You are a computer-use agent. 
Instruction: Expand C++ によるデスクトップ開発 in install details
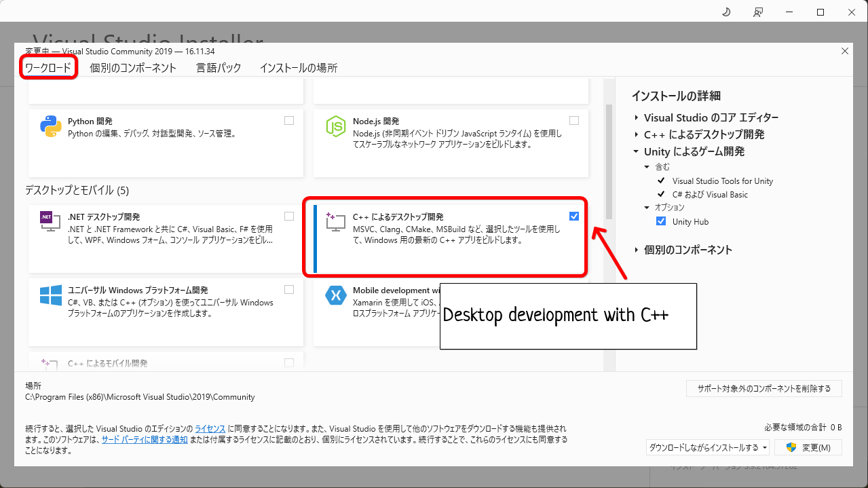[x=637, y=134]
